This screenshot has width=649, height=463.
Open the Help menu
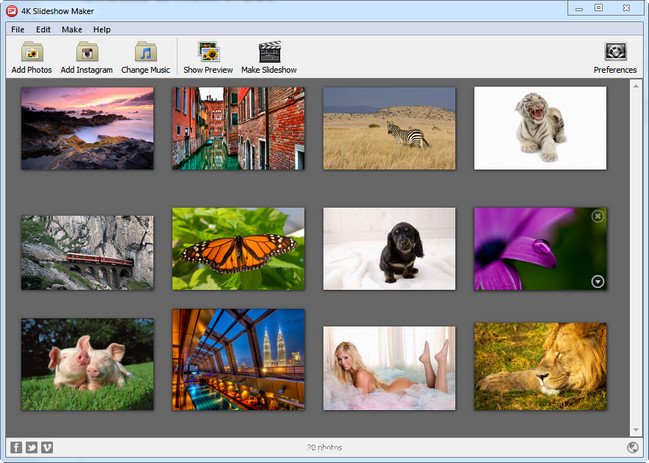[x=101, y=29]
